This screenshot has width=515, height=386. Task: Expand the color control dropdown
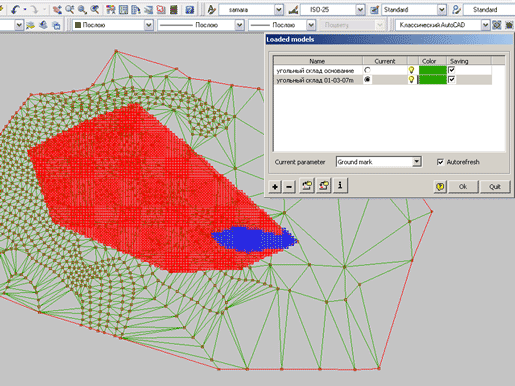click(149, 25)
